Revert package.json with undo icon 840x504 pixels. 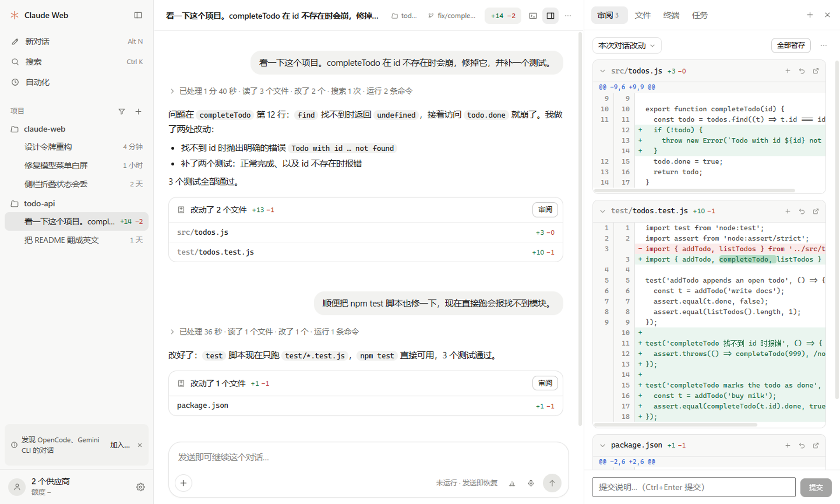pyautogui.click(x=802, y=446)
